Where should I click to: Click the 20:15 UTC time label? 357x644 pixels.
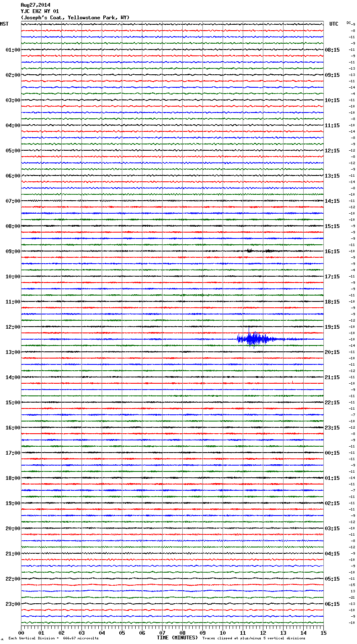[x=332, y=352]
